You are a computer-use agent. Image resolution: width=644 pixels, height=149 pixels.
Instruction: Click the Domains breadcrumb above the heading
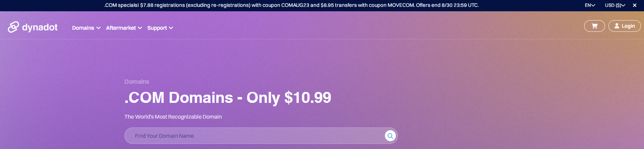click(x=137, y=82)
